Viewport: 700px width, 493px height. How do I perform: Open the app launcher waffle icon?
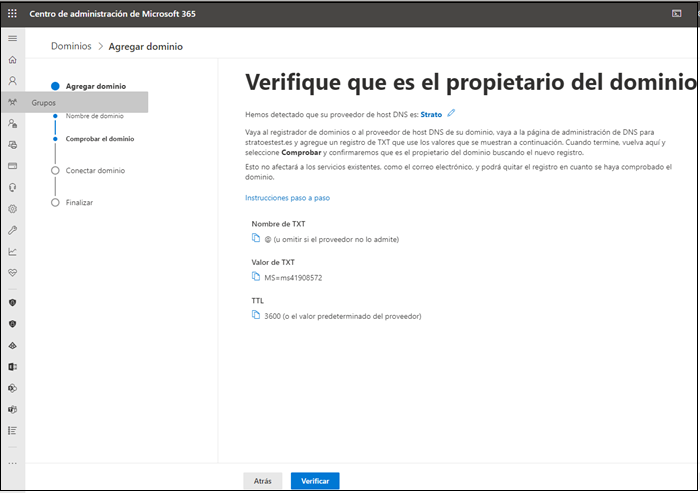point(12,13)
